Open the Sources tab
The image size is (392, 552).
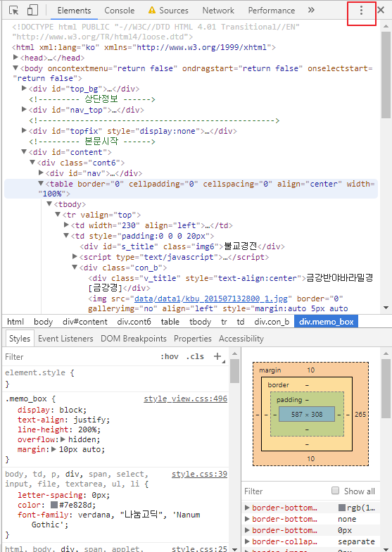tap(168, 11)
